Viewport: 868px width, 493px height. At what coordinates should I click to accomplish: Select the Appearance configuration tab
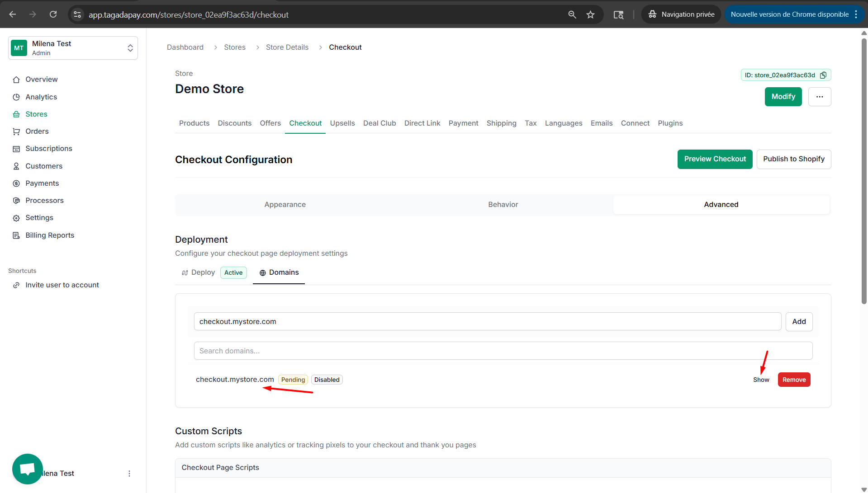pyautogui.click(x=285, y=205)
